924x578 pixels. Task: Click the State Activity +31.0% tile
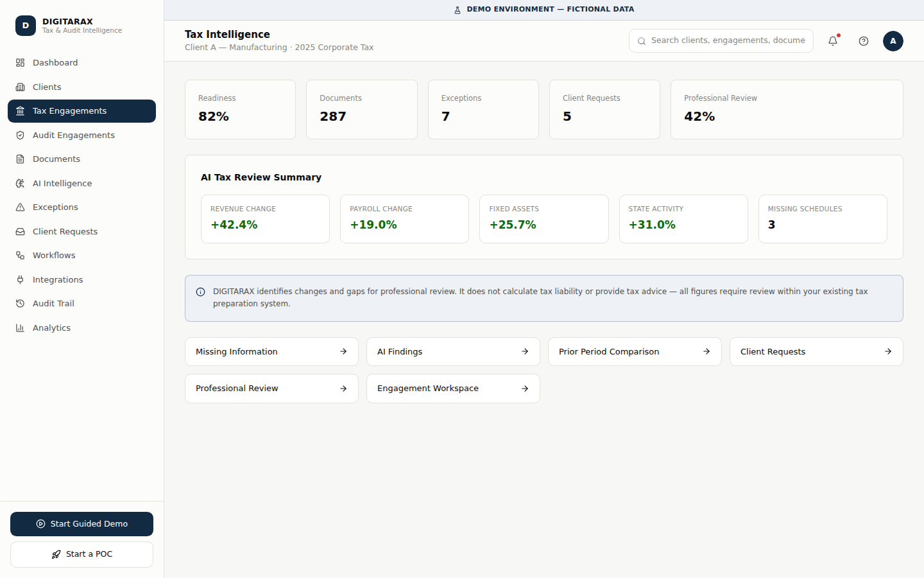(683, 219)
